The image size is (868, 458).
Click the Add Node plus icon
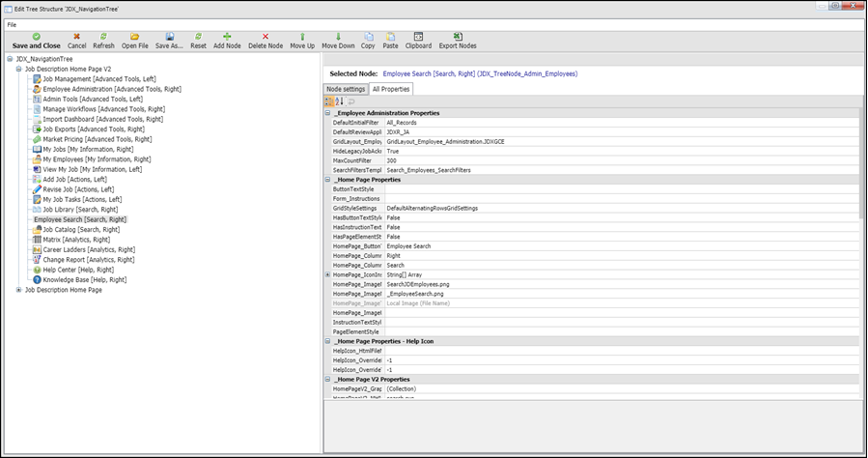pyautogui.click(x=227, y=37)
